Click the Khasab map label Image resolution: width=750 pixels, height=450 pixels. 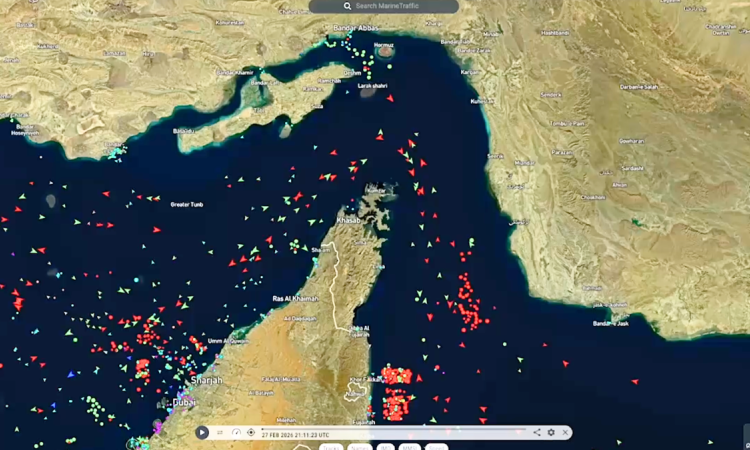click(x=347, y=220)
